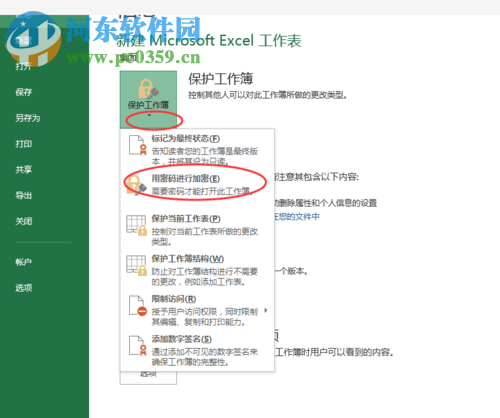Click the protect-sheet grid lock icon

click(136, 225)
